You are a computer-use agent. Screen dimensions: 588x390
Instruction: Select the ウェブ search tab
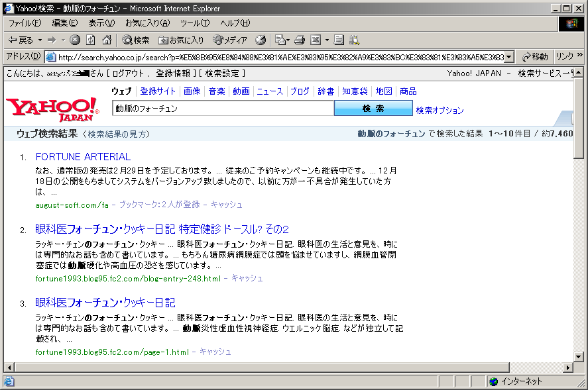(x=121, y=91)
